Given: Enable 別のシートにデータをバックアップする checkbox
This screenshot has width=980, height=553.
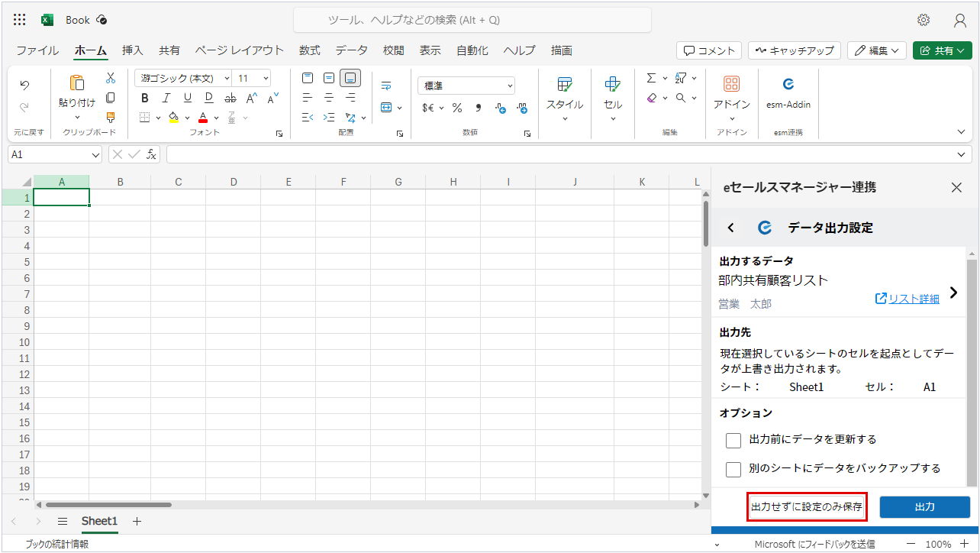Looking at the screenshot, I should pyautogui.click(x=733, y=469).
